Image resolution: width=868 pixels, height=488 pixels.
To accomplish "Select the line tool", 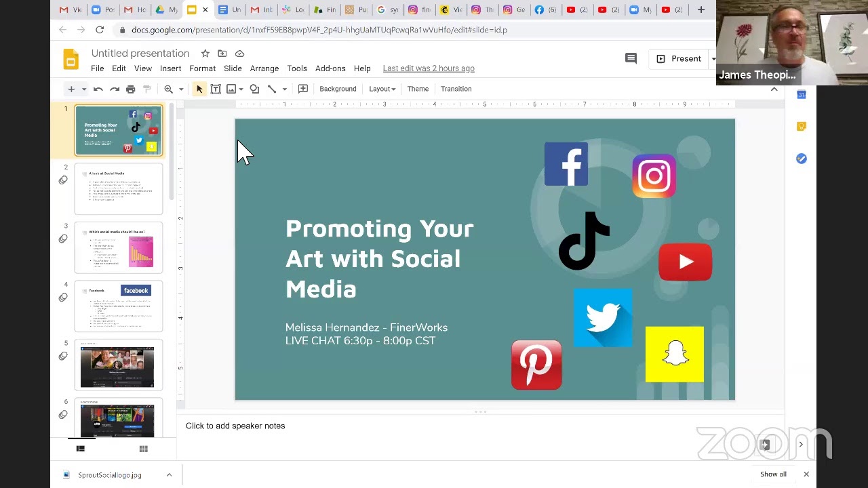I will (272, 89).
